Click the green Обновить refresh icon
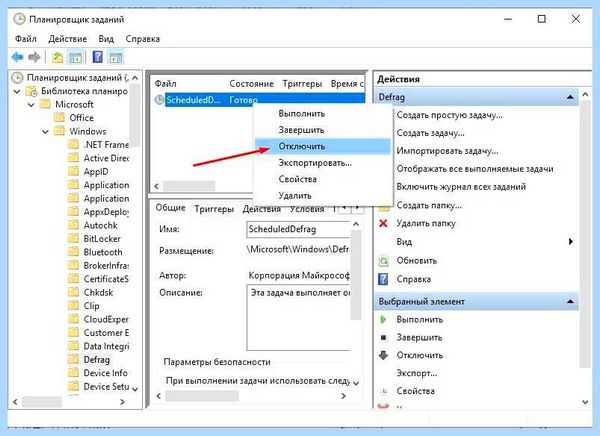Screen dimensions: 600x436 (x=383, y=261)
